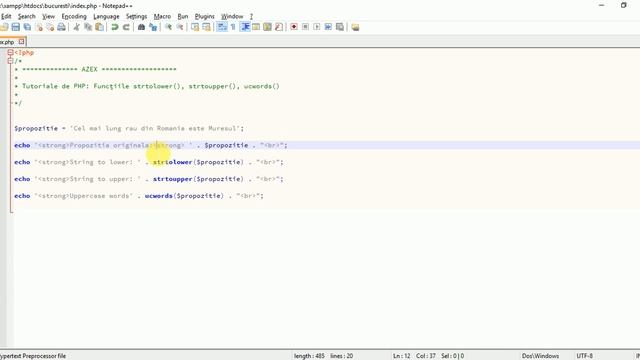Viewport: 640px width, 360px height.
Task: Click the Close All toolbar icon
Action: point(50,27)
